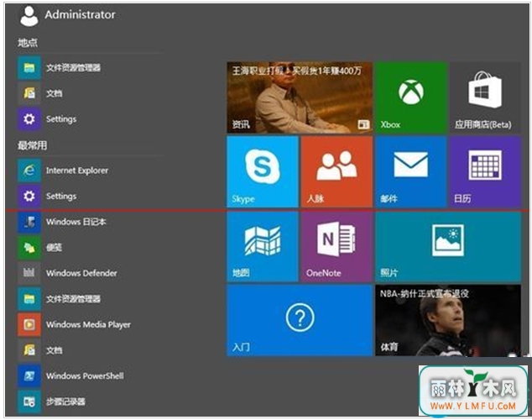Open Windows 日记本 icon
Image resolution: width=532 pixels, height=420 pixels.
29,222
